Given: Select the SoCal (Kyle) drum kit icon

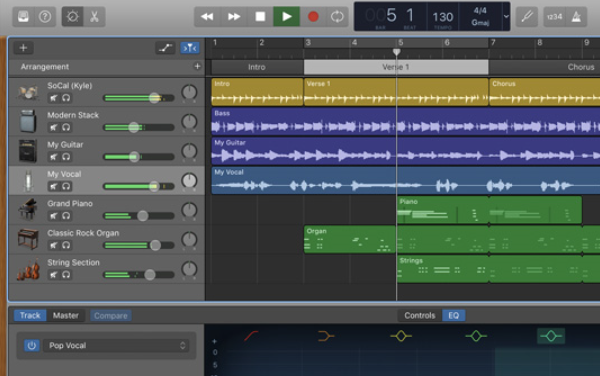Looking at the screenshot, I should pos(28,92).
